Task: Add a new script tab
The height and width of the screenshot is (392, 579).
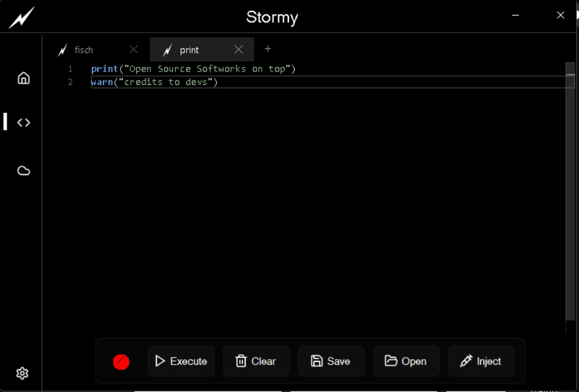Action: (268, 49)
